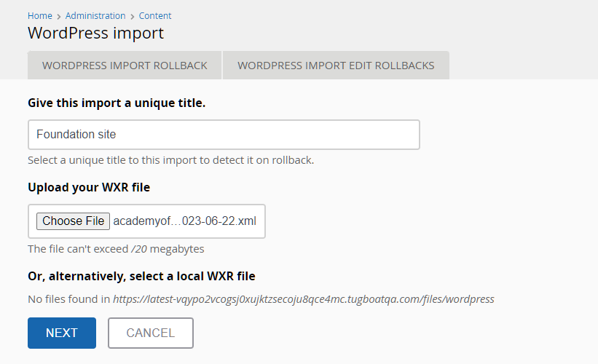
Task: Open WordPress Import Edit Rollbacks tab
Action: tap(336, 66)
